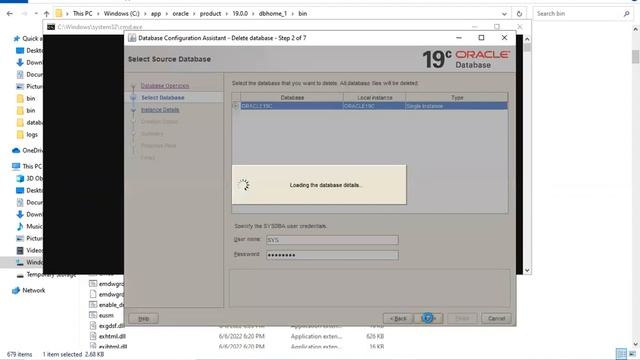640x360 pixels.
Task: Click the Password input field
Action: (x=332, y=255)
